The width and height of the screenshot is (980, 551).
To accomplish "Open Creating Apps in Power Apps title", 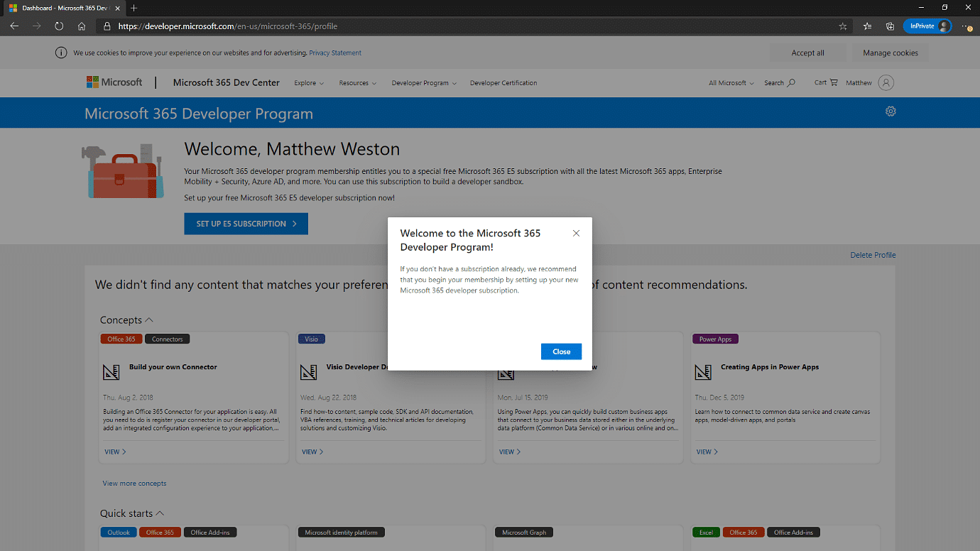I will point(770,367).
